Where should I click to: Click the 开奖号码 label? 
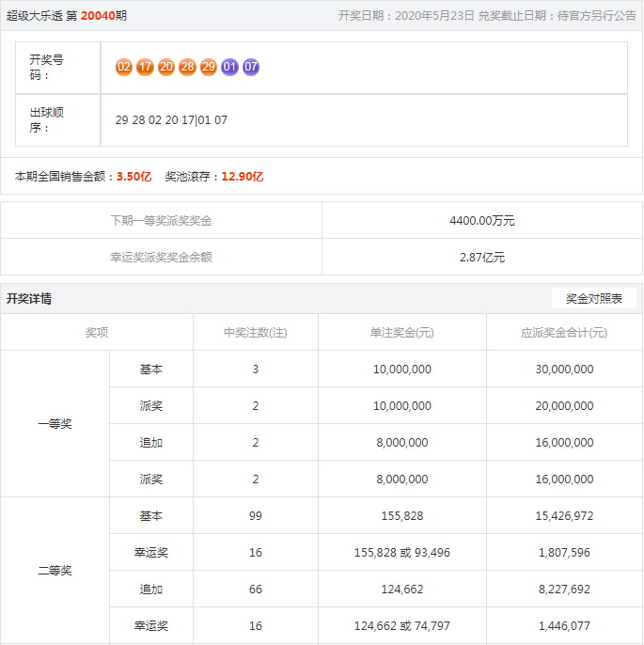[x=46, y=68]
